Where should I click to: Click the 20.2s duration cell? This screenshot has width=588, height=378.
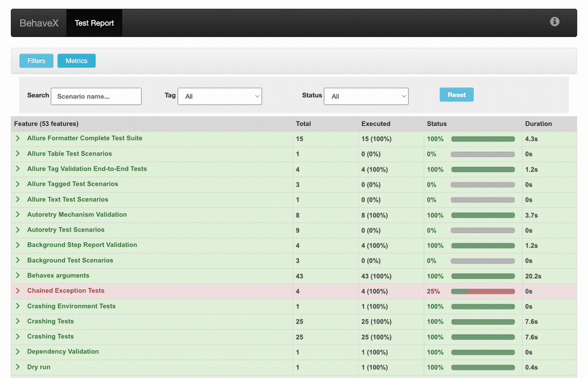(533, 276)
